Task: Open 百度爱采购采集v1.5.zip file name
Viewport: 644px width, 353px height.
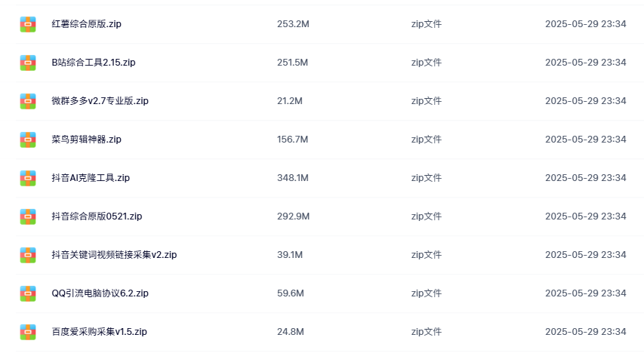Action: pyautogui.click(x=99, y=332)
